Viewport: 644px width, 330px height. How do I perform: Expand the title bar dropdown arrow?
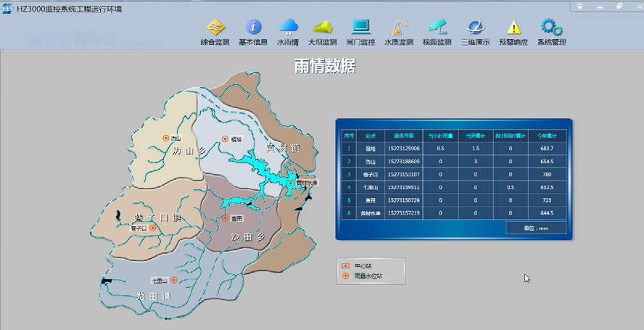pos(579,7)
